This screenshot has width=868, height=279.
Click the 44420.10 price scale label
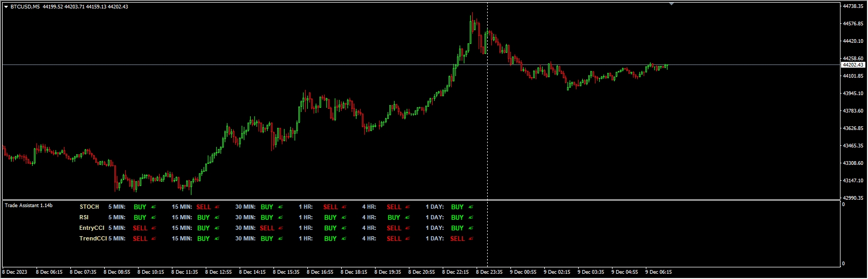point(853,41)
